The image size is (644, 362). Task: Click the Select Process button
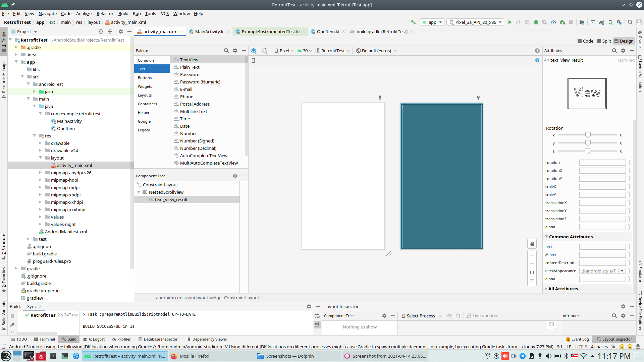pyautogui.click(x=421, y=316)
